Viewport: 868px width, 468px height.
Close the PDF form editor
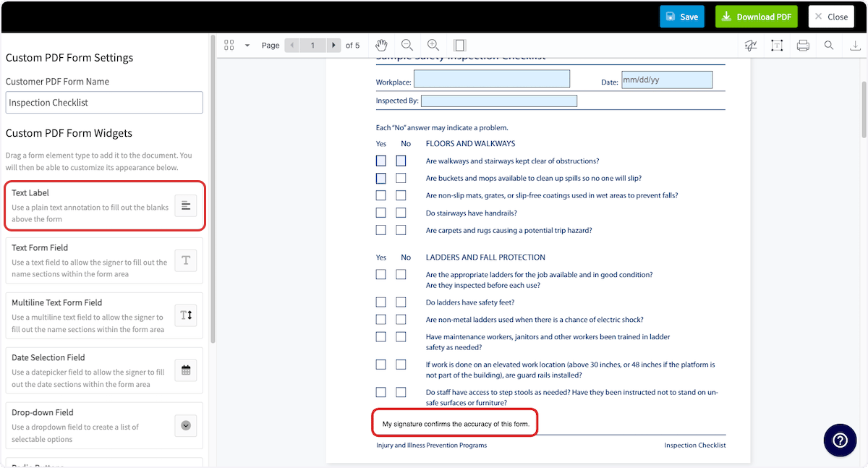pos(832,17)
